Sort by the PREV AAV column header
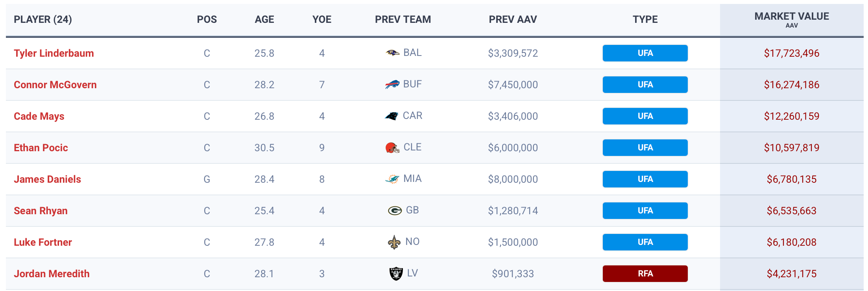The height and width of the screenshot is (291, 868). [513, 19]
